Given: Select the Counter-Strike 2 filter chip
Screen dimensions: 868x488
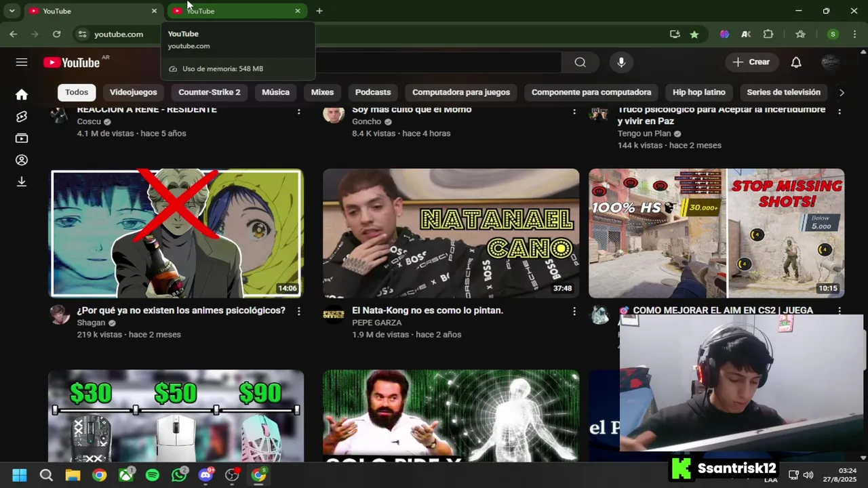Looking at the screenshot, I should [x=209, y=92].
